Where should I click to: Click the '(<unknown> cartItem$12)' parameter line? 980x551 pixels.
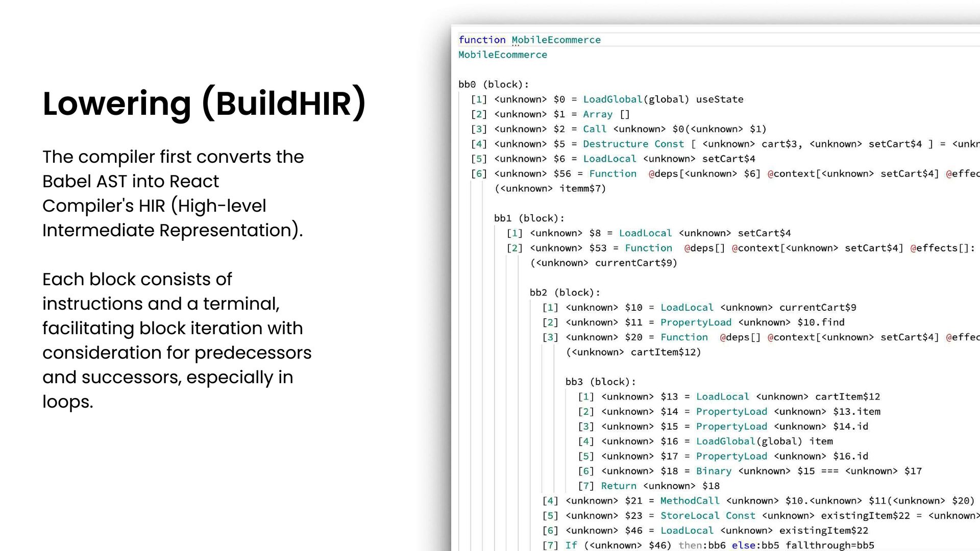(x=633, y=352)
